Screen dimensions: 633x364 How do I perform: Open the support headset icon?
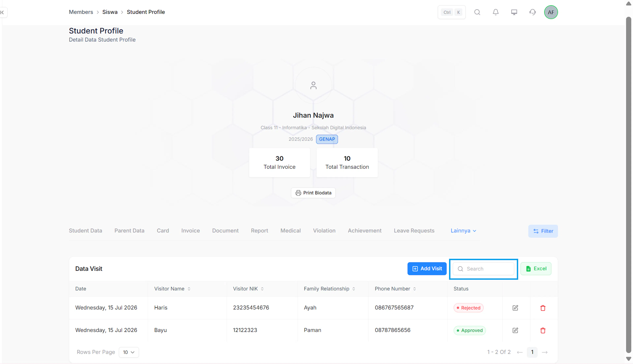pyautogui.click(x=533, y=12)
